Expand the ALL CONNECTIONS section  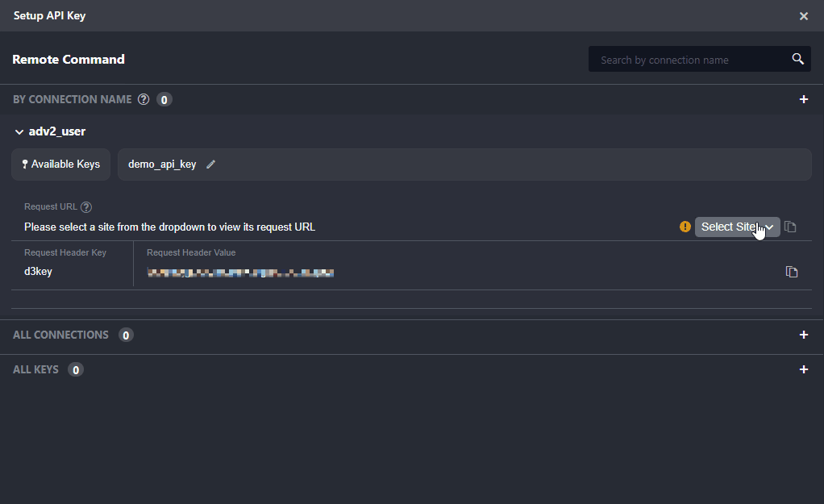pyautogui.click(x=803, y=335)
